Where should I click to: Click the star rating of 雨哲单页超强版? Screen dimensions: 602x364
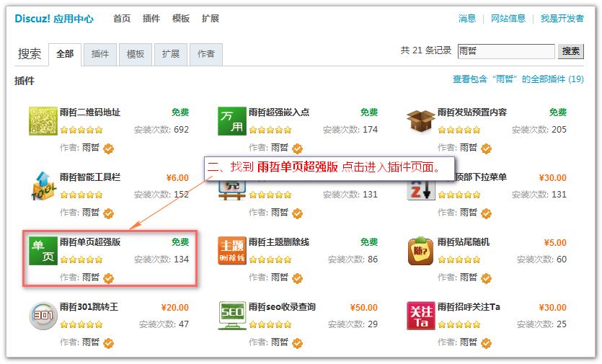pos(81,259)
